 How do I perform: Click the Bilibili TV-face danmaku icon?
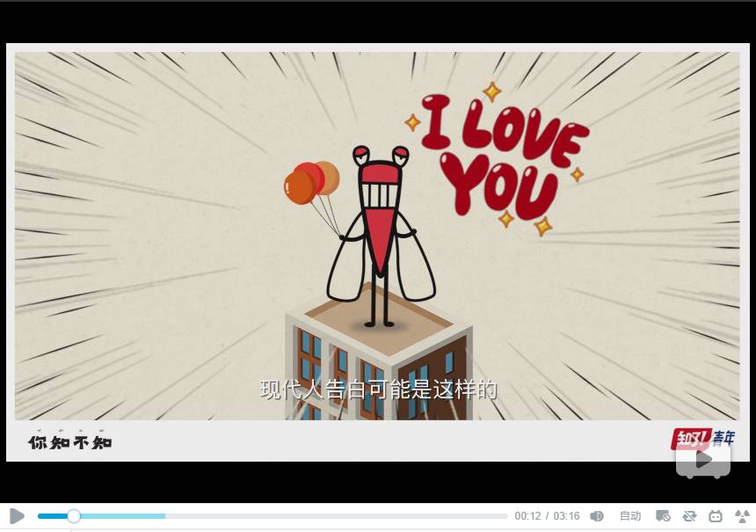tap(715, 516)
